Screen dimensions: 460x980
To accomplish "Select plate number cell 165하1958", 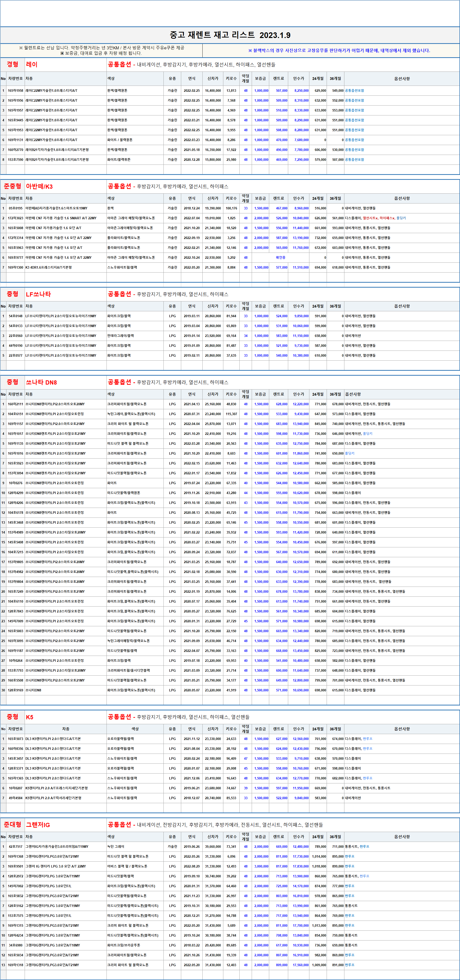I will click(x=16, y=91).
